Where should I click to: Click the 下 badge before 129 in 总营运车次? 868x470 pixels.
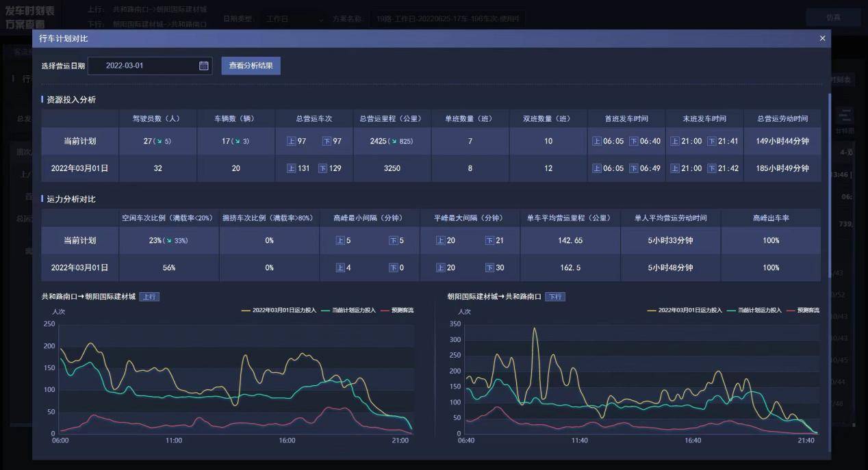click(322, 168)
